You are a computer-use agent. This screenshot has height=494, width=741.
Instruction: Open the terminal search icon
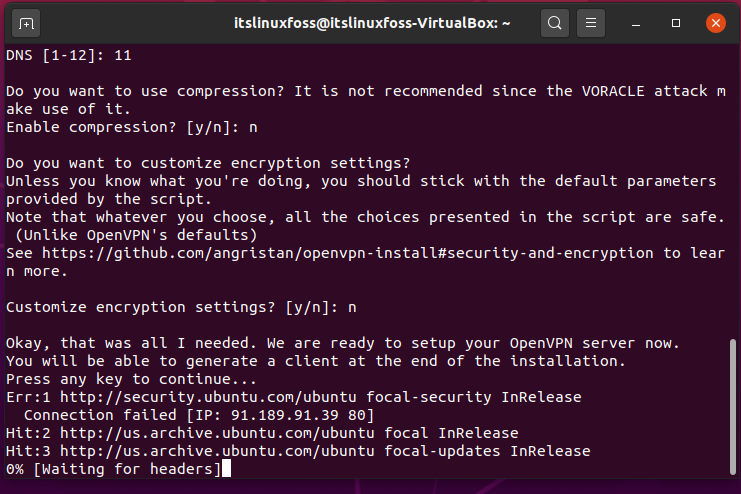coord(555,23)
